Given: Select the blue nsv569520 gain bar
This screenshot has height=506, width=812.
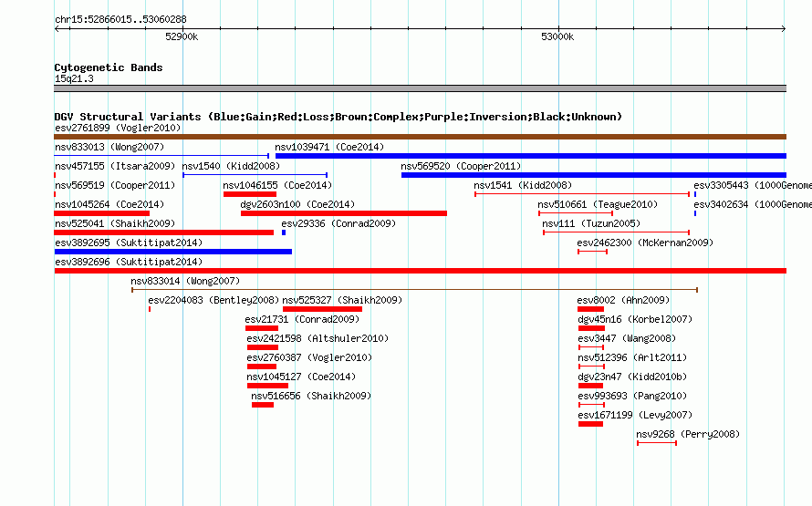Looking at the screenshot, I should click(594, 175).
